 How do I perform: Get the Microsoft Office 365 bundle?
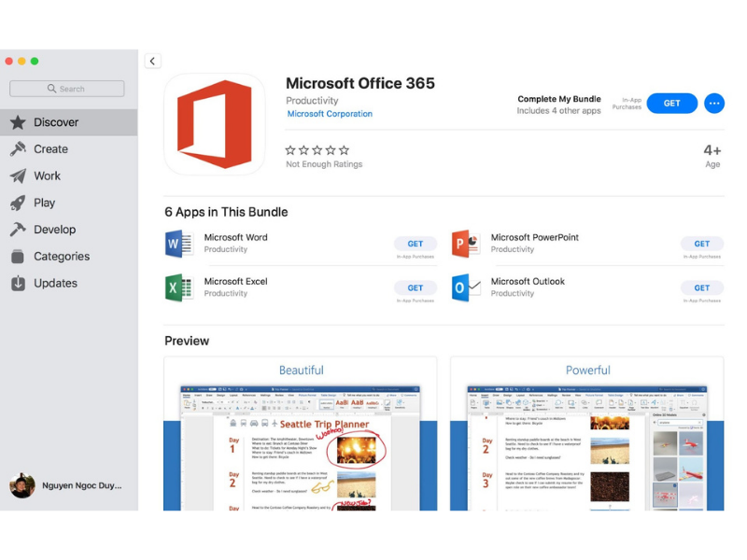coord(671,104)
